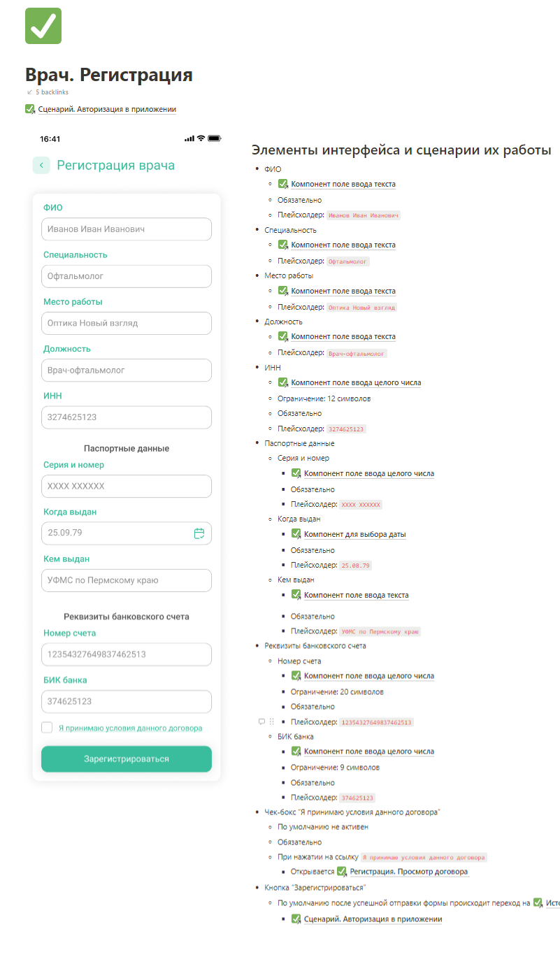Viewport: 560px width, 971px height.
Task: Select the Серия и номер input field
Action: click(x=127, y=487)
